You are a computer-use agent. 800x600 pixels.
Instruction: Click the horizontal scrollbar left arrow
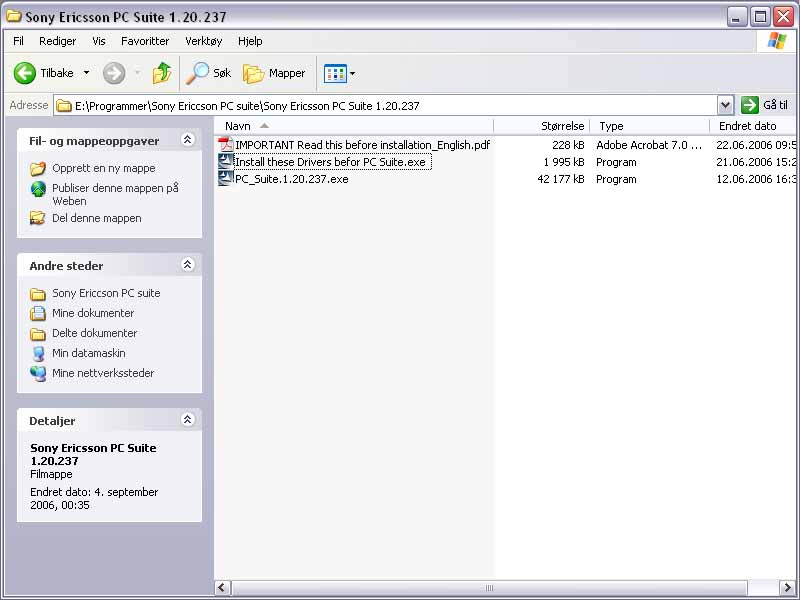tap(222, 587)
